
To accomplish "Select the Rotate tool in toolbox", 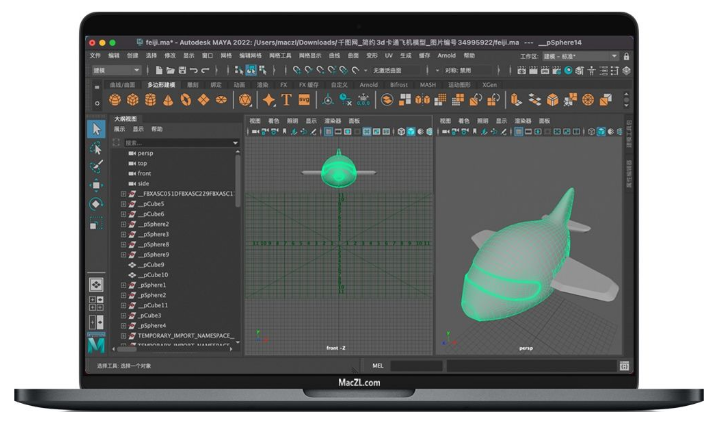I will [x=96, y=204].
